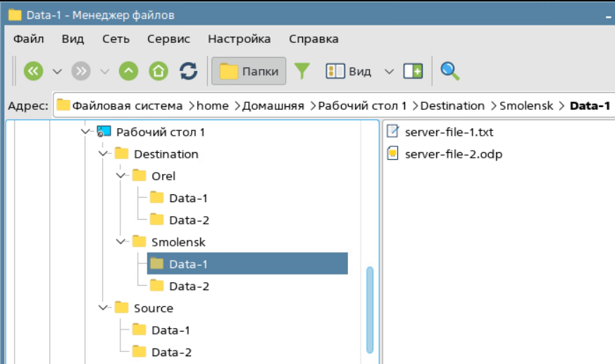
Task: Open the Вид view mode dropdown
Action: coord(389,71)
